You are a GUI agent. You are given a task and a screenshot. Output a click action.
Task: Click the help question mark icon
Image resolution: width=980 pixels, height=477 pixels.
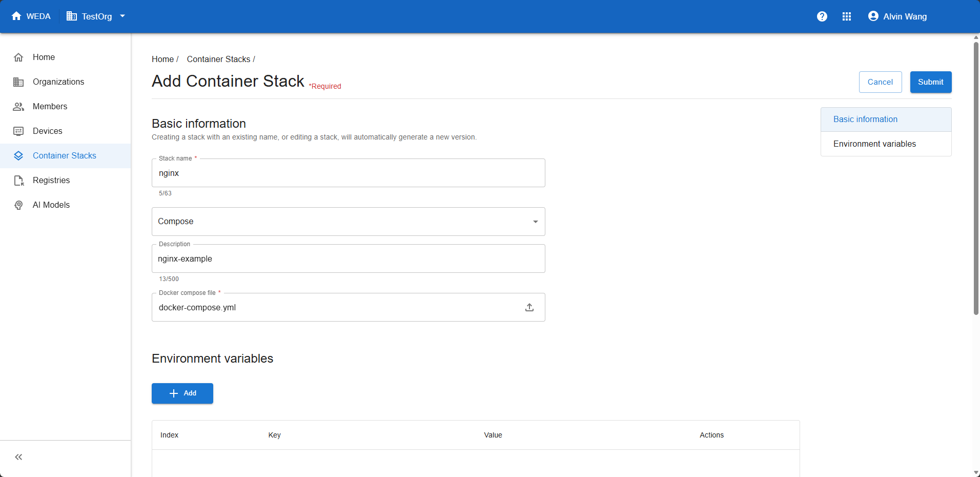click(822, 16)
